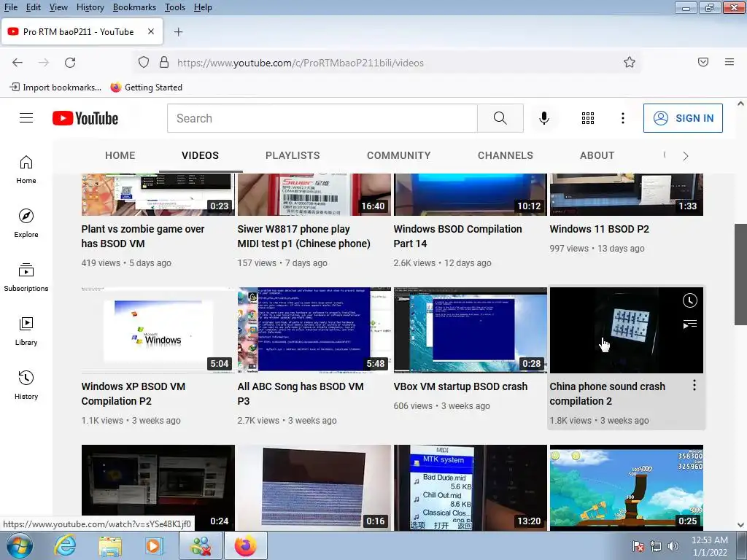Screen dimensions: 747x560
Task: Open Getting Started bookmark
Action: (146, 87)
